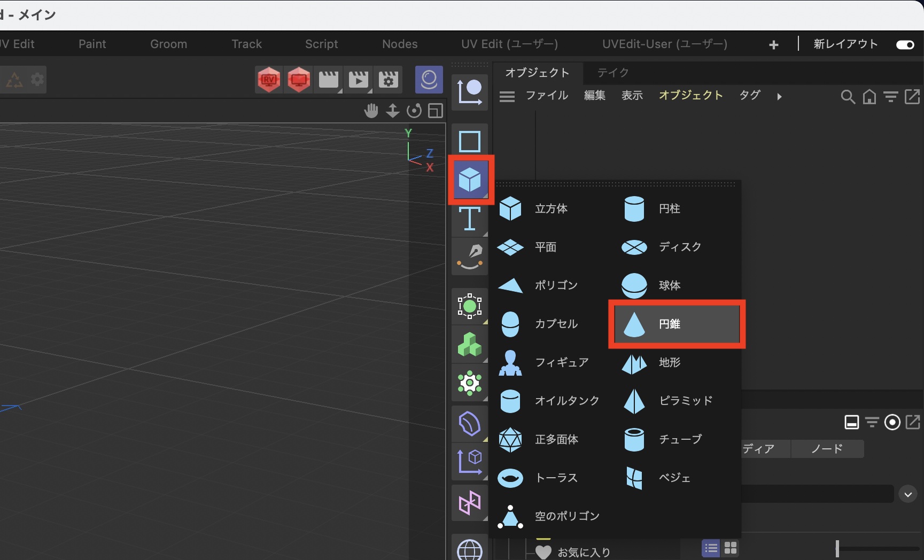Select the Pen spline tool
The height and width of the screenshot is (560, 924).
[x=469, y=256]
